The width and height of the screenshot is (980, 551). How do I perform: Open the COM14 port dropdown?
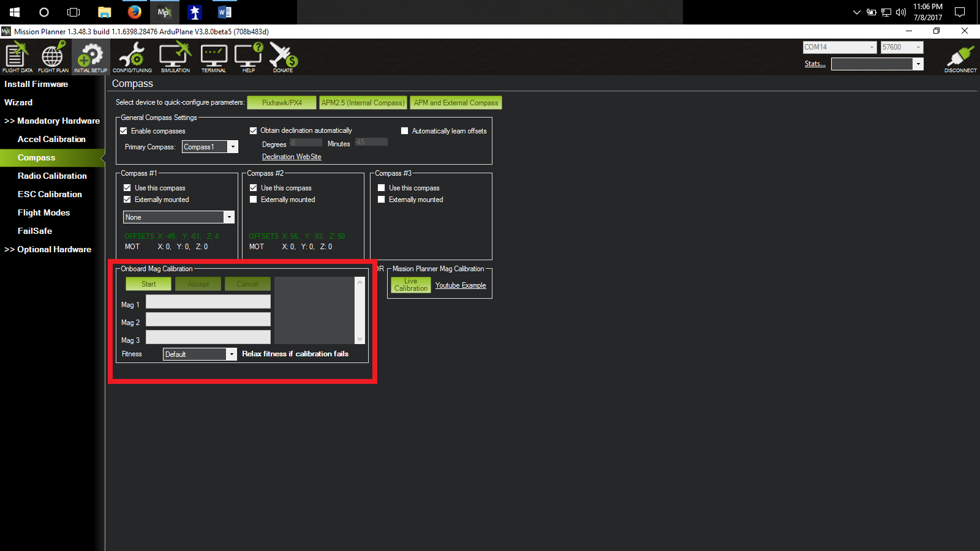(x=840, y=47)
